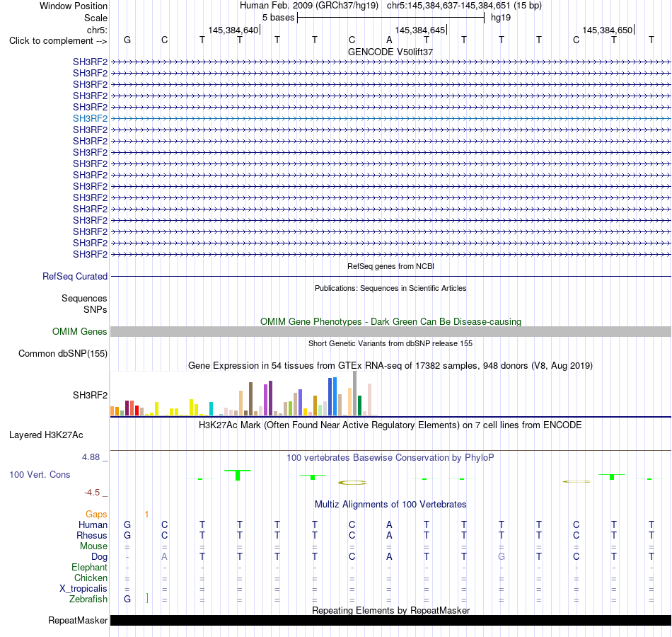Click the 145,384,640 position label
The width and height of the screenshot is (672, 637).
point(233,30)
